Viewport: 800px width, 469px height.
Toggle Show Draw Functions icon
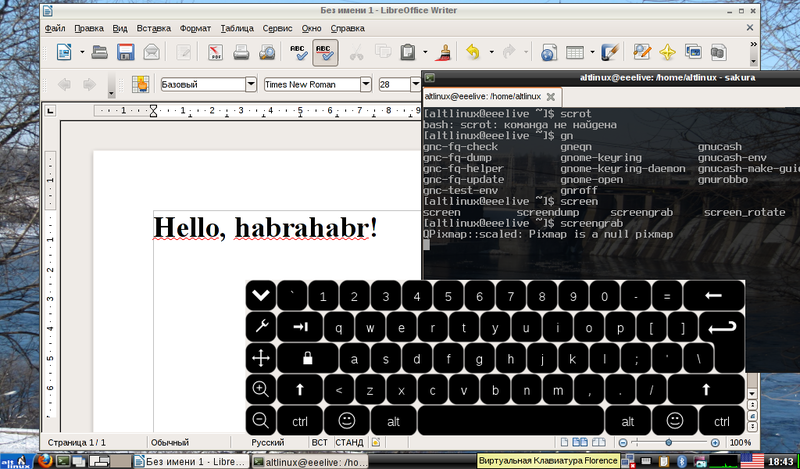point(610,52)
